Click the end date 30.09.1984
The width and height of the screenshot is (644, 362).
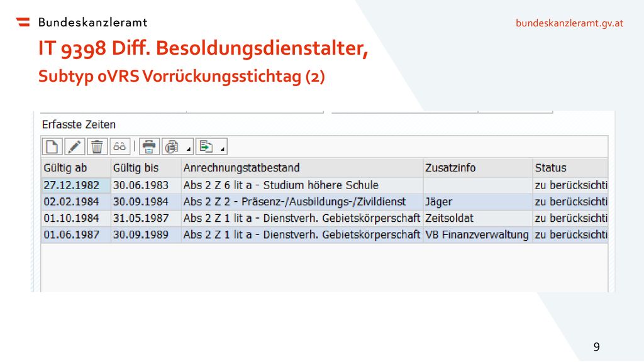[146, 202]
